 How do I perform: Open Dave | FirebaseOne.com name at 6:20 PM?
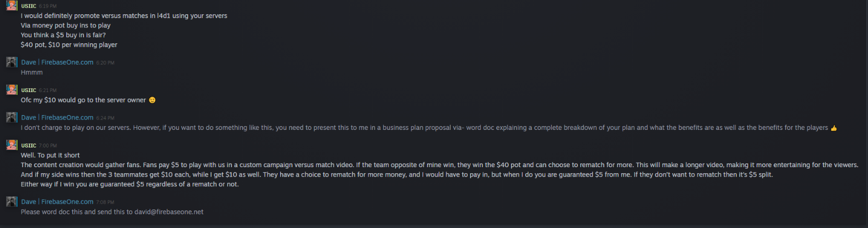[x=57, y=62]
